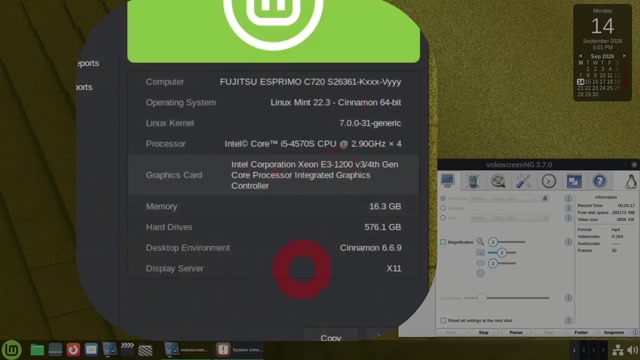This screenshot has width=640, height=360.
Task: Click the info icon on the Magnification row
Action: click(x=568, y=242)
